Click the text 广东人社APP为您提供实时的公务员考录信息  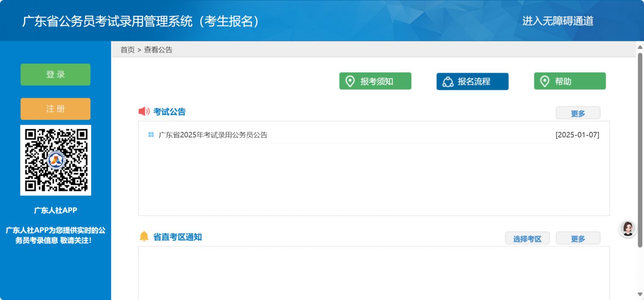[55, 236]
